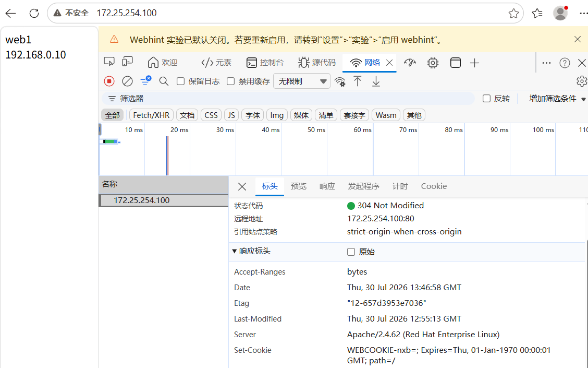Switch to the 控制台 tab
This screenshot has height=368, width=588.
tap(265, 62)
